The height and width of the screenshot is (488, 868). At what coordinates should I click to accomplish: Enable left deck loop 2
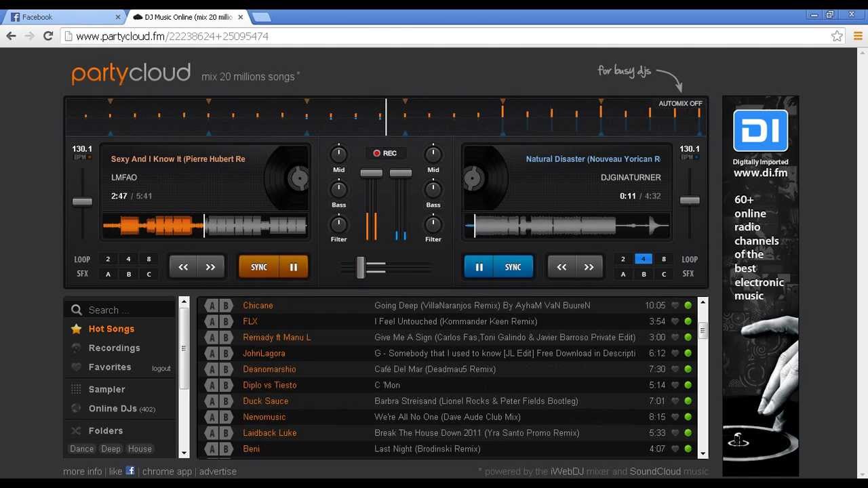click(x=108, y=259)
